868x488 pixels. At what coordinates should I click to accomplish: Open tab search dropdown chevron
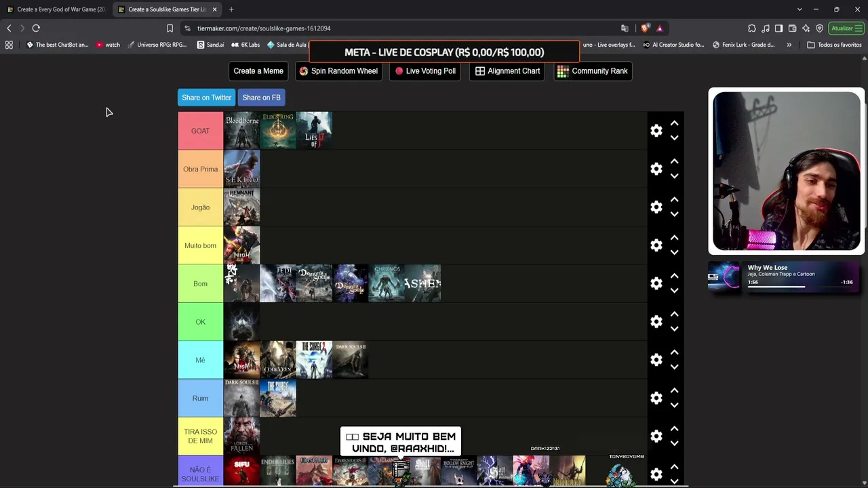(x=800, y=9)
